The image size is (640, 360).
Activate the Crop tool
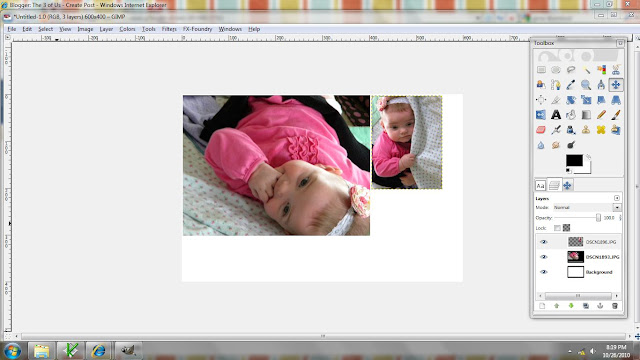click(556, 100)
